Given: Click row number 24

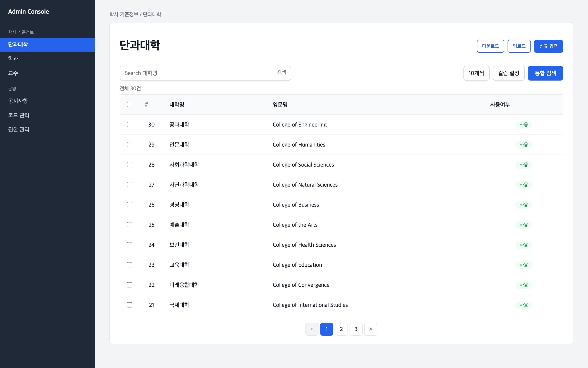Looking at the screenshot, I should tap(151, 245).
